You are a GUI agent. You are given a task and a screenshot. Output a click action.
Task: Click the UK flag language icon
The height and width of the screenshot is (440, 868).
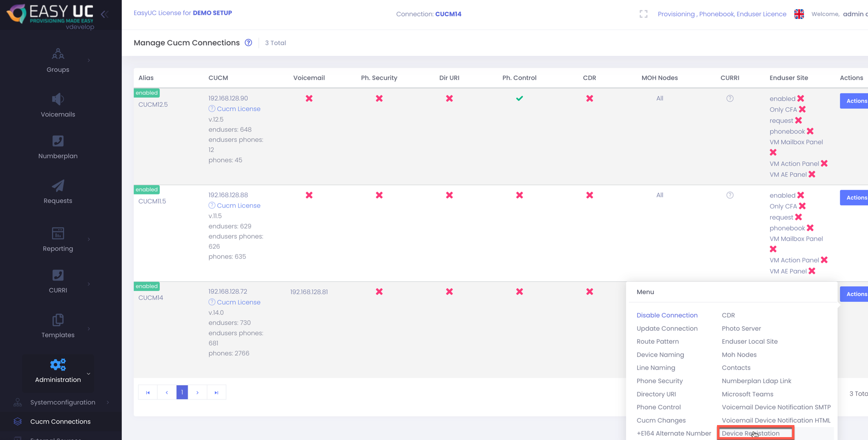[799, 14]
